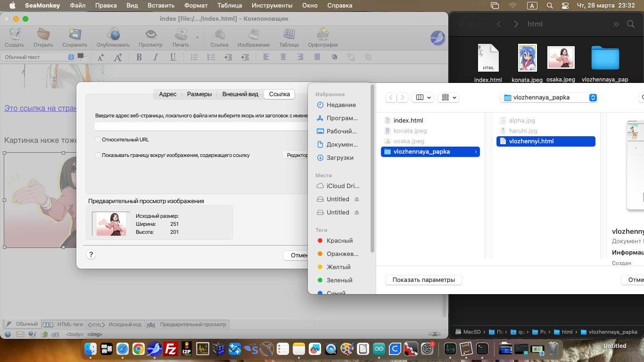The image size is (644, 362).
Task: Check Показывать границу вокруг изображения option
Action: pyautogui.click(x=98, y=155)
